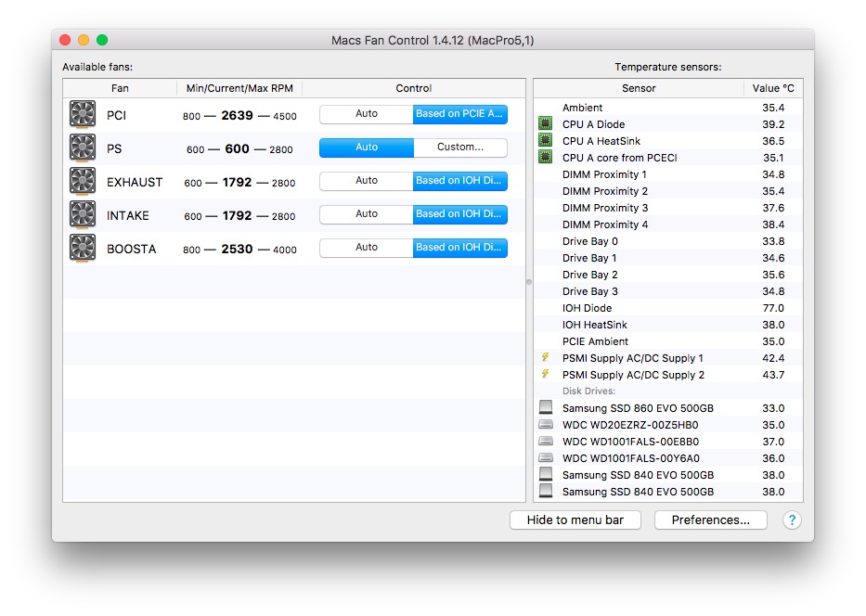Click the PS fan name label

(114, 149)
